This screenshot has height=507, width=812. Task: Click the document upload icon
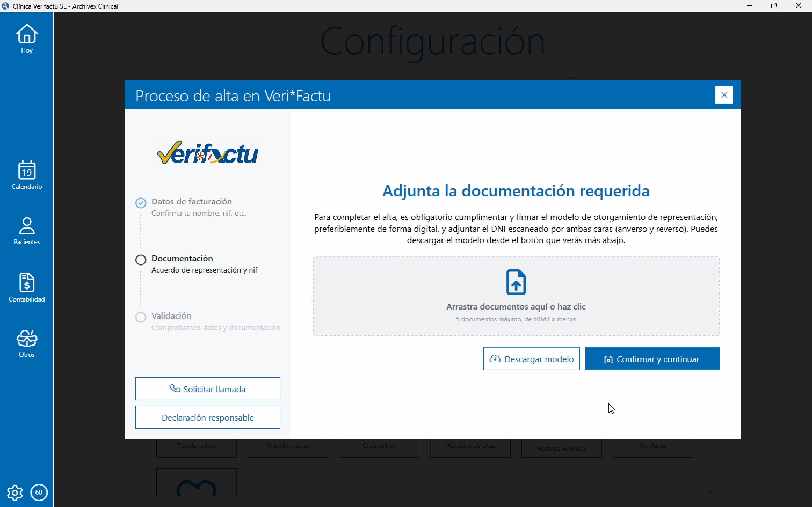(x=516, y=282)
